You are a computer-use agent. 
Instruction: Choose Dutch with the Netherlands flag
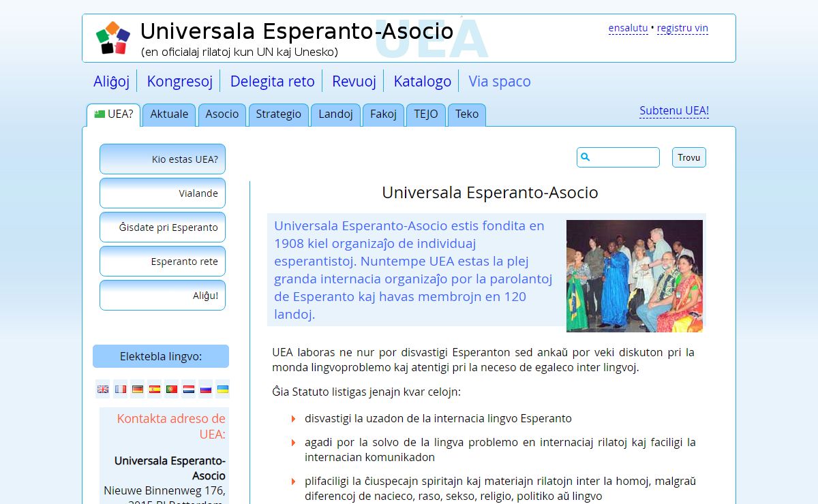coord(188,390)
